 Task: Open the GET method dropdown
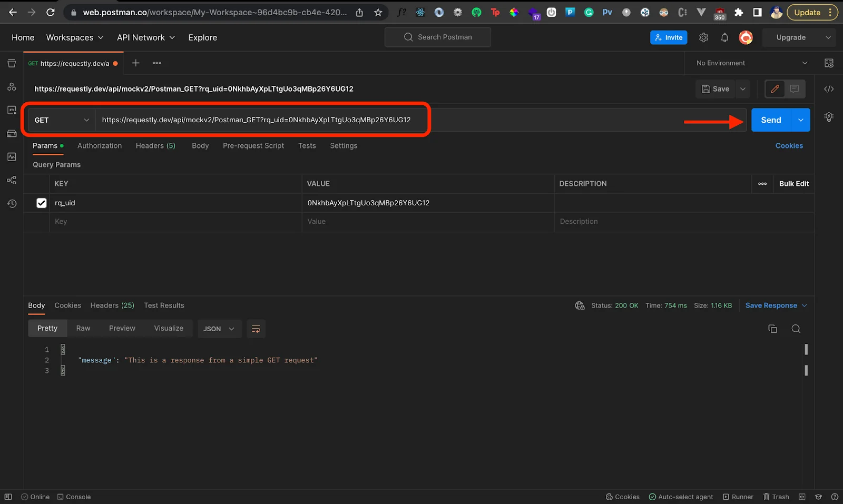click(61, 120)
